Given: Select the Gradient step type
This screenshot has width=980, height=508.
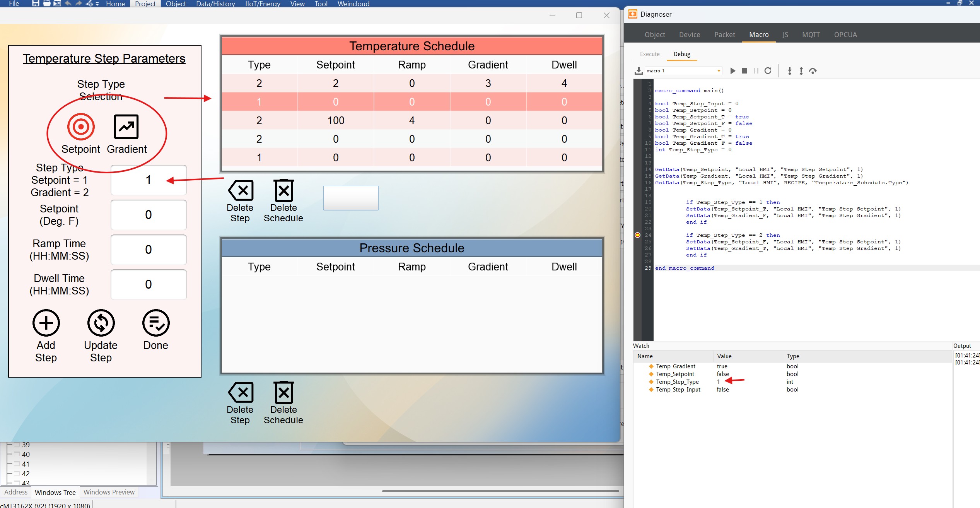Looking at the screenshot, I should [126, 127].
